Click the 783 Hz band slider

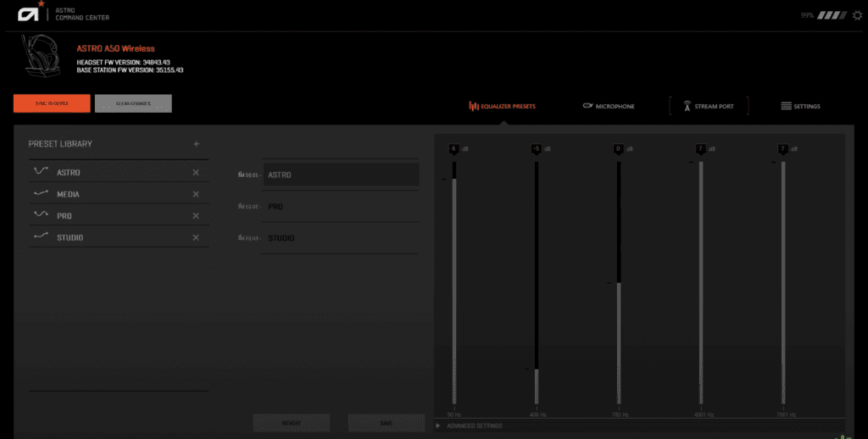click(619, 282)
